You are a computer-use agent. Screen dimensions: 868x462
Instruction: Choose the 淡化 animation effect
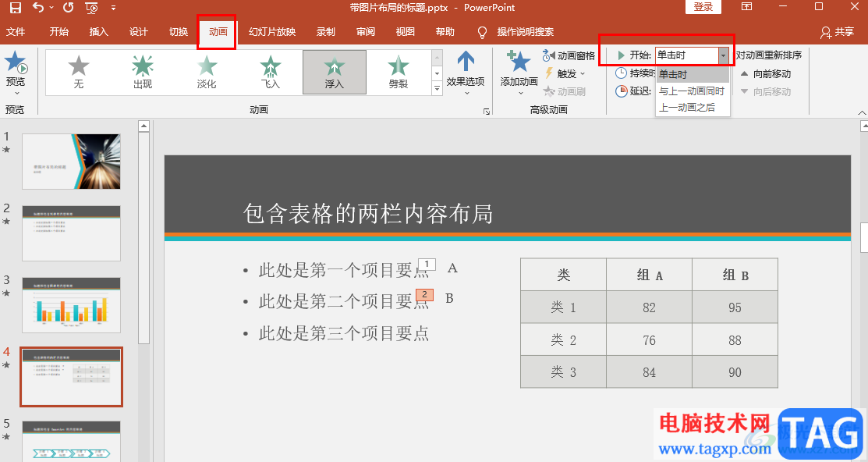[x=207, y=73]
